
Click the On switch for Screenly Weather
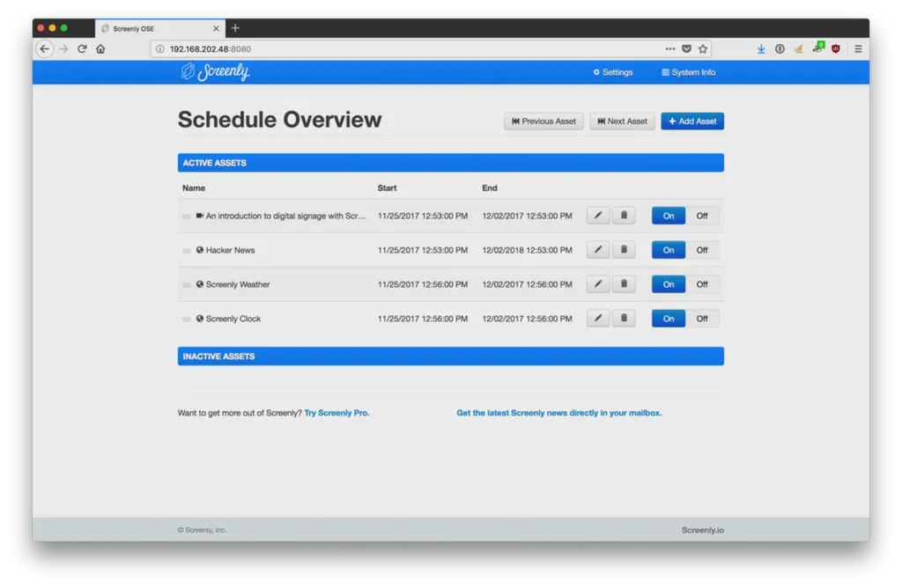click(x=668, y=283)
